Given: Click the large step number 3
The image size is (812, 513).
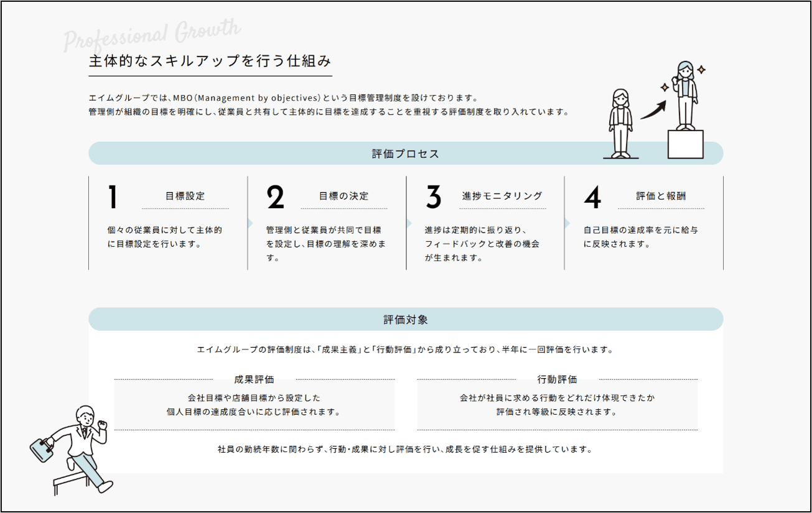Looking at the screenshot, I should point(434,197).
